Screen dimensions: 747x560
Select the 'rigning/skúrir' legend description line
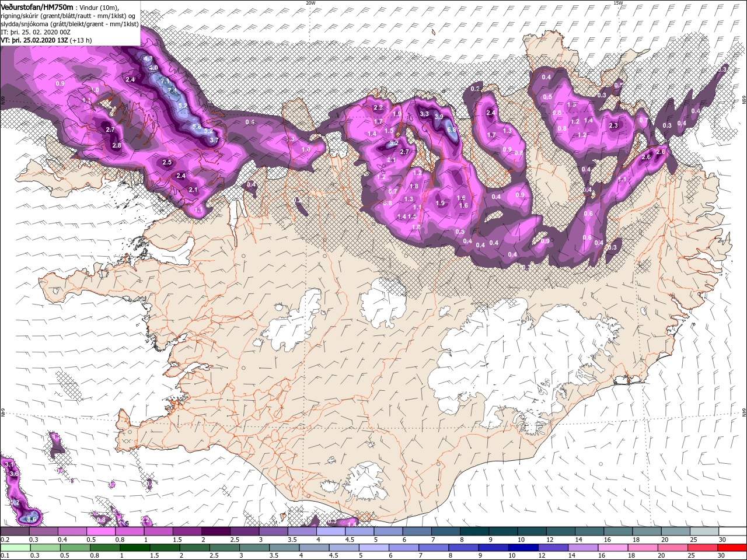(68, 16)
